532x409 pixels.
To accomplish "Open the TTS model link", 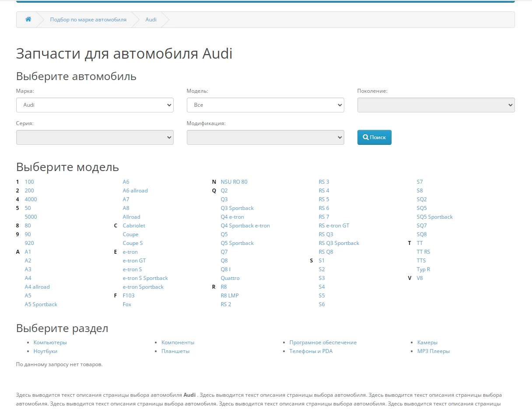I will (421, 261).
